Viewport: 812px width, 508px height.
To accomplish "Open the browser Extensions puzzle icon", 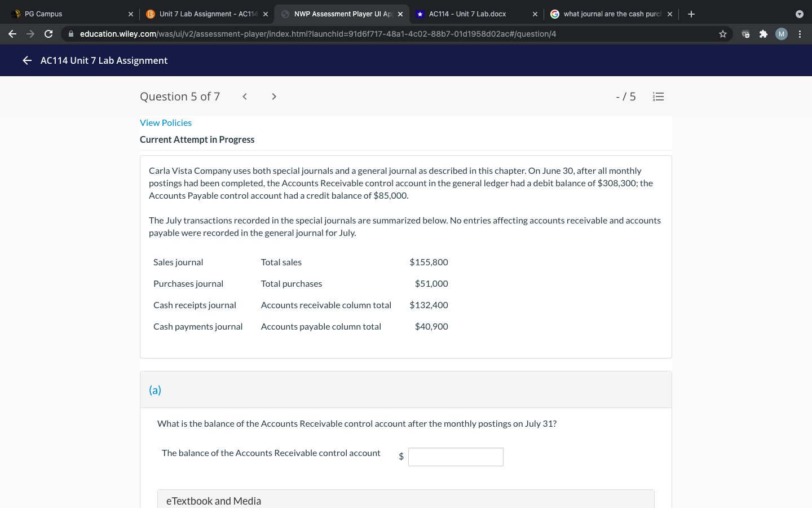I will 763,34.
